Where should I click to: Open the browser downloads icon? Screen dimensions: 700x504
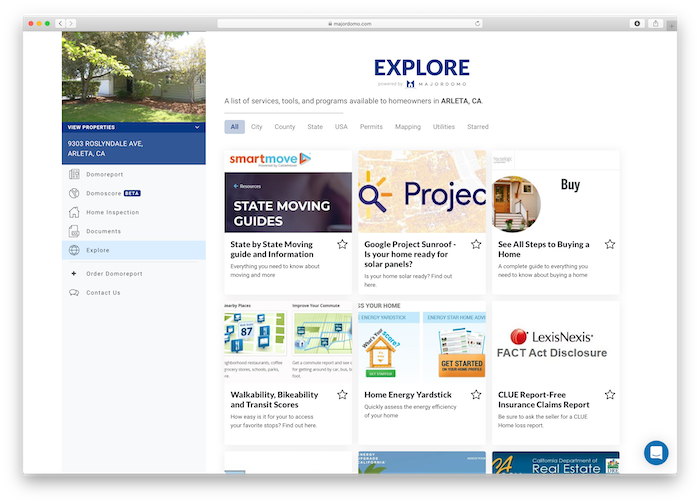(x=637, y=23)
